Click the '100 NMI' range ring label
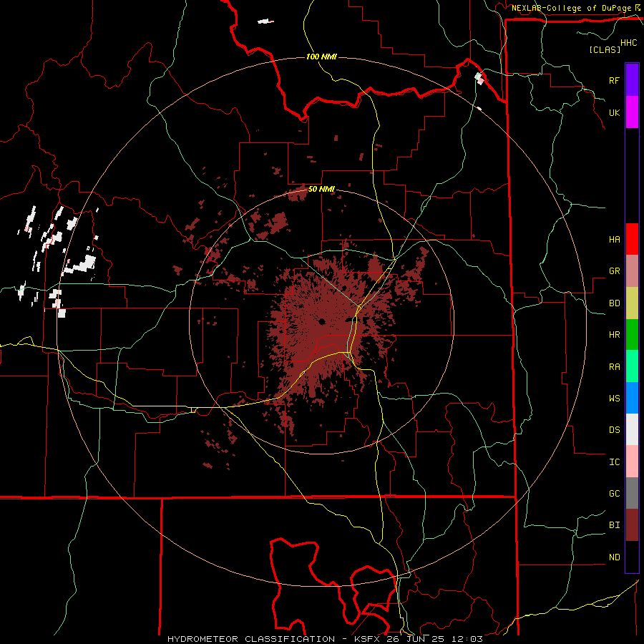Image resolution: width=644 pixels, height=644 pixels. 321,57
